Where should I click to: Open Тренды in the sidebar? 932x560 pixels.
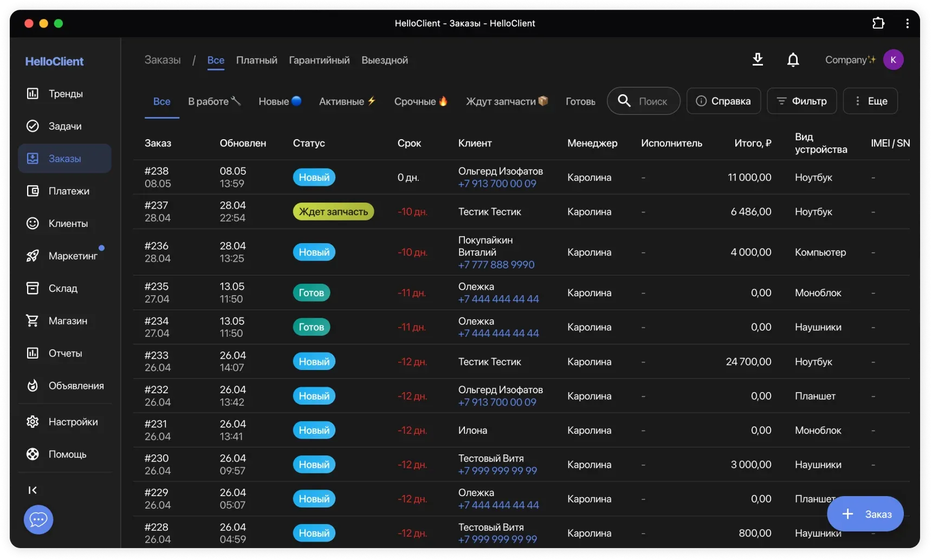coord(65,94)
